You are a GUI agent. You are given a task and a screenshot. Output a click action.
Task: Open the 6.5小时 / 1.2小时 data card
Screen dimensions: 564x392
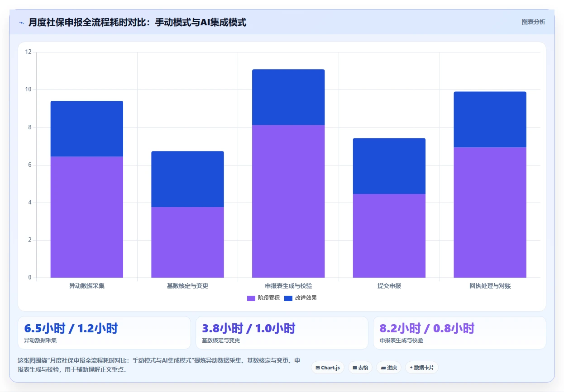104,333
